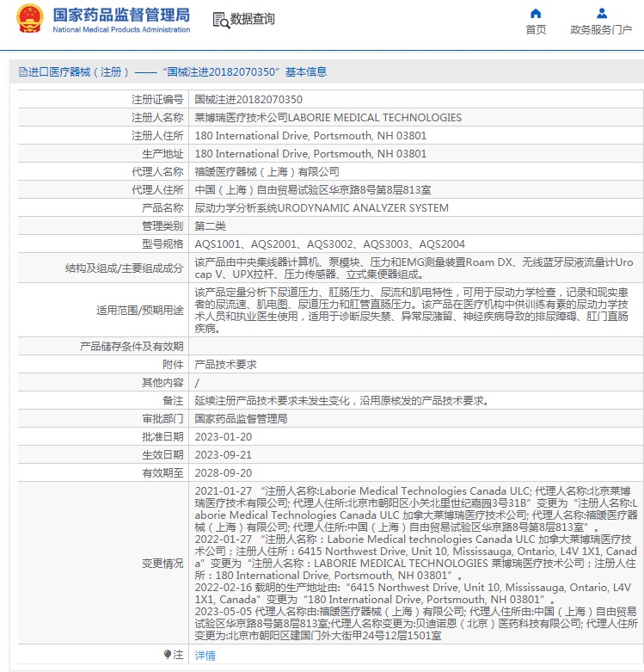Select LABORIE MEDICAL TECHNOLOGIES registrant name
Viewport: 644px width, 672px height.
click(328, 117)
